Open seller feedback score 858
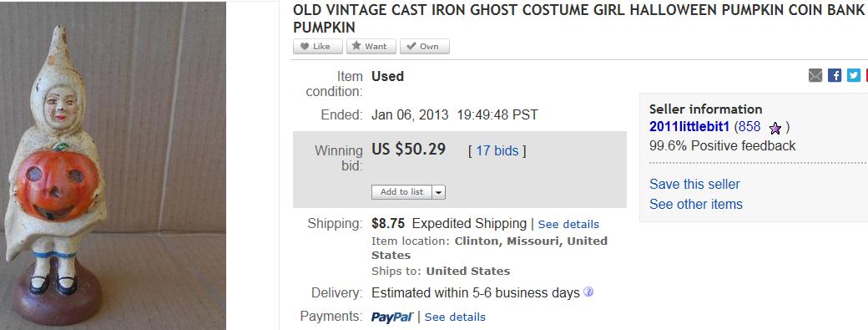Screen dimensions: 868x330 749,127
